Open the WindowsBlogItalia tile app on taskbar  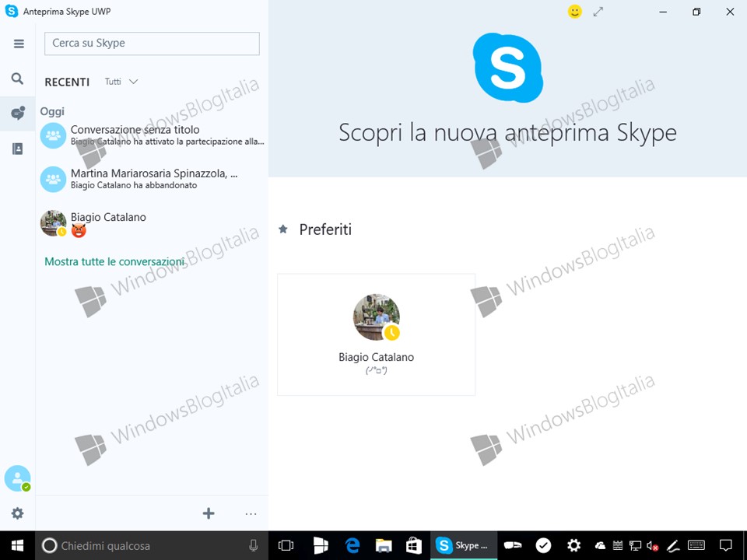point(321,546)
